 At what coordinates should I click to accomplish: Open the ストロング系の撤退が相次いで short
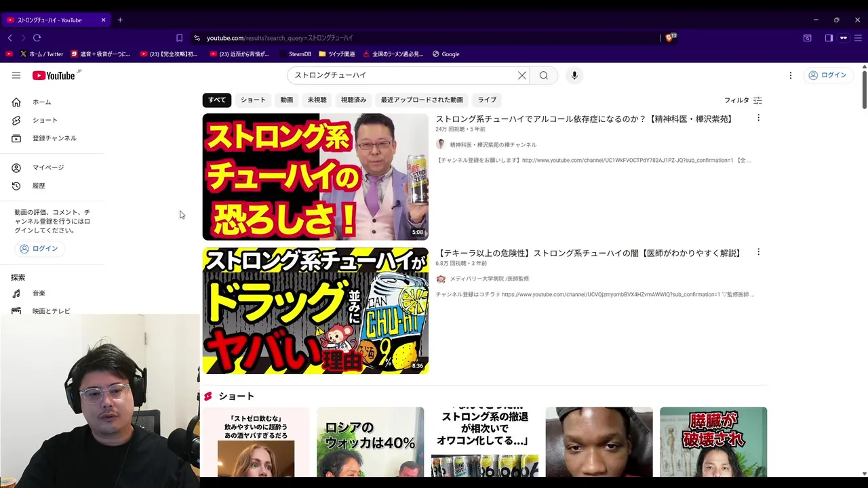coord(485,442)
